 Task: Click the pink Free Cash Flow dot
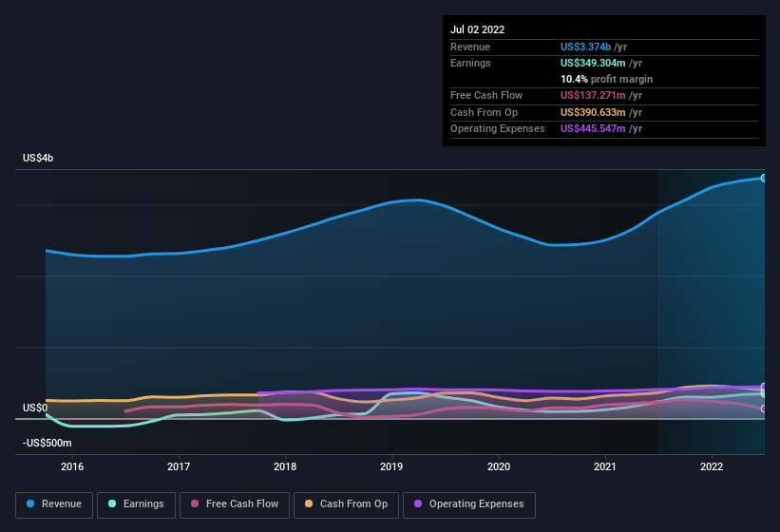pyautogui.click(x=195, y=503)
